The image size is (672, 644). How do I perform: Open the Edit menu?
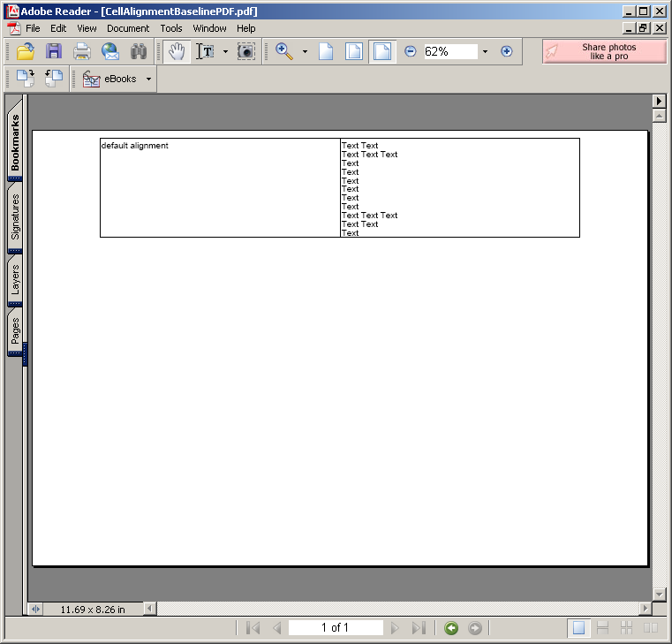[58, 28]
